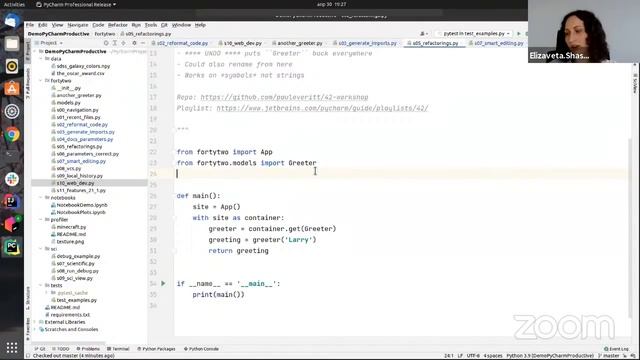This screenshot has height=360, width=640.
Task: Click the locate-file target icon in Project panel
Action: 106,43
